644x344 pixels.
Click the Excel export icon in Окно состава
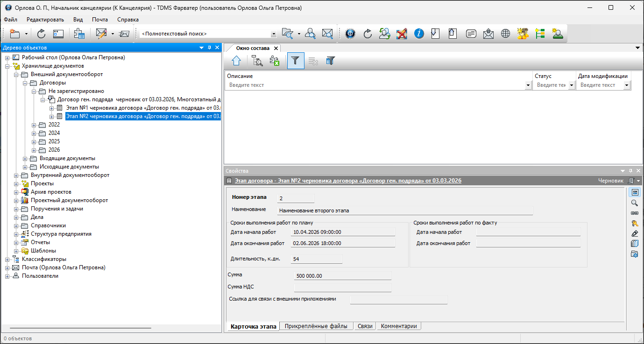tap(275, 61)
